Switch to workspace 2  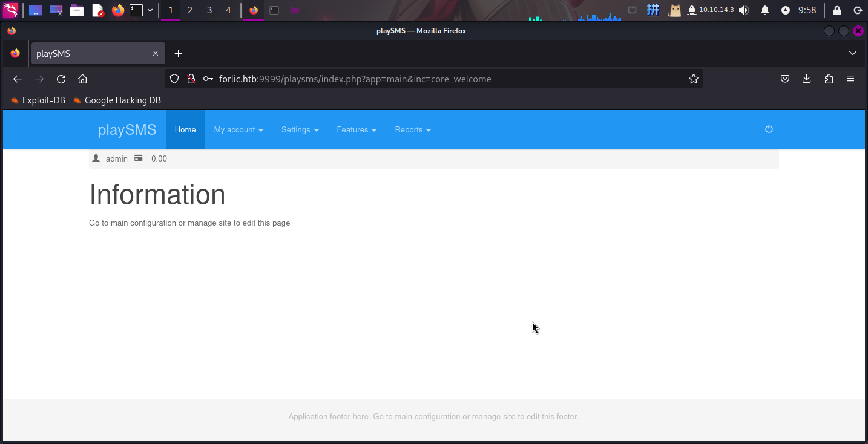pyautogui.click(x=190, y=10)
